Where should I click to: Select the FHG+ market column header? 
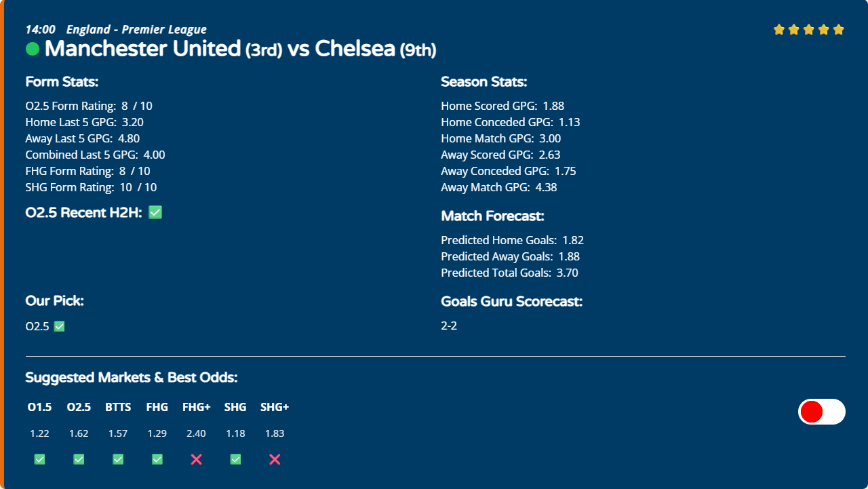[197, 407]
